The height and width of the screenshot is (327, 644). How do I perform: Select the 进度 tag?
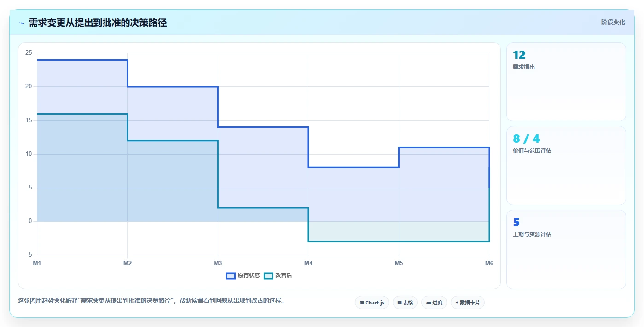(434, 303)
